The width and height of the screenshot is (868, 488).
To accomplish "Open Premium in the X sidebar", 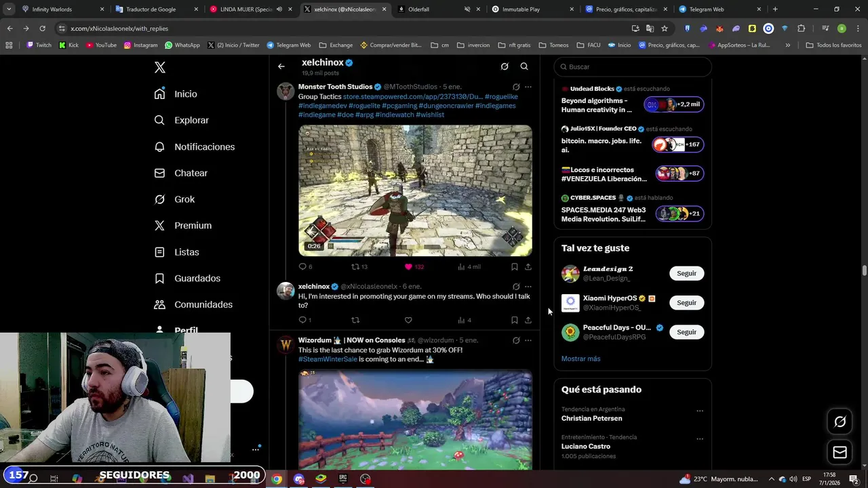I will 182,226.
